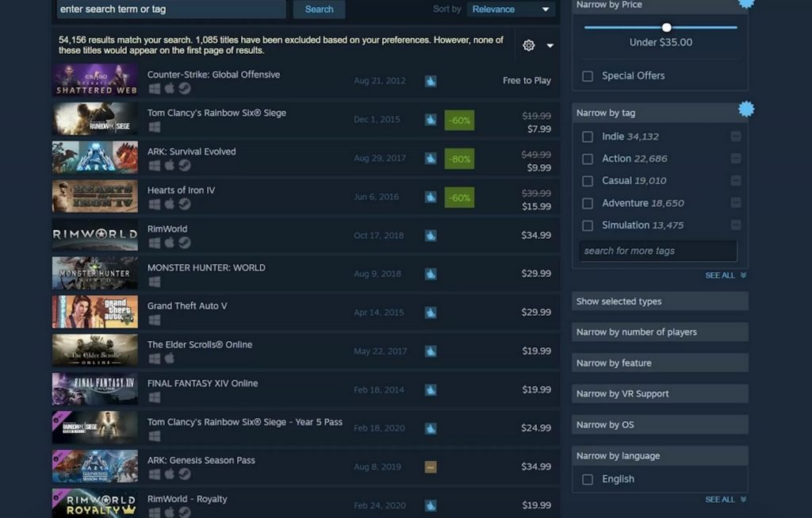Image resolution: width=812 pixels, height=518 pixels.
Task: Click the -60% discount badge for Rainbow Six Siege
Action: 459,120
